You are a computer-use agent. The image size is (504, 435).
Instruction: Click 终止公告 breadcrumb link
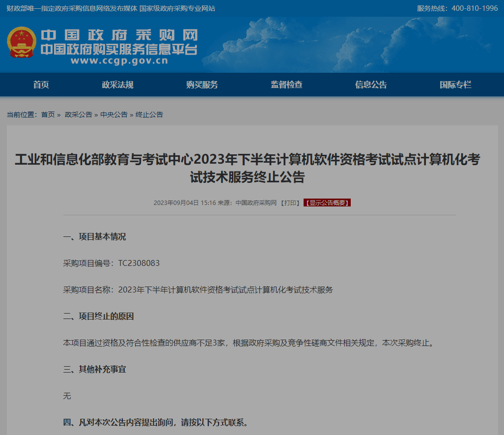tap(149, 115)
